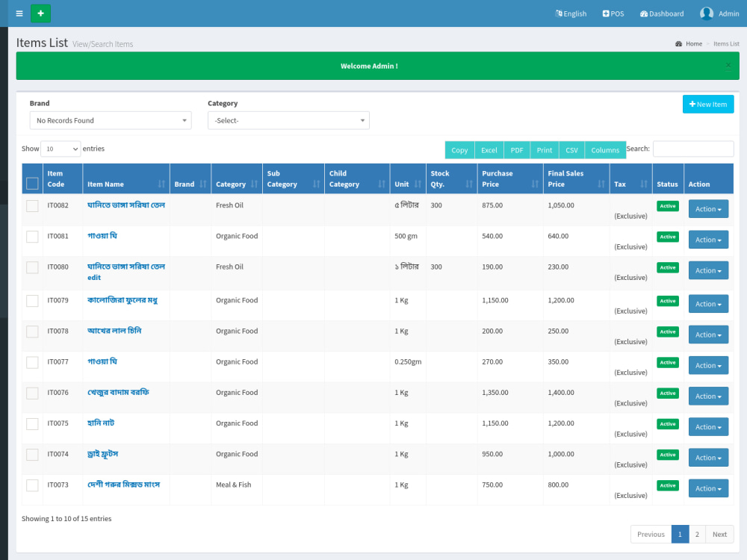Click the Copy export button

[x=459, y=150]
